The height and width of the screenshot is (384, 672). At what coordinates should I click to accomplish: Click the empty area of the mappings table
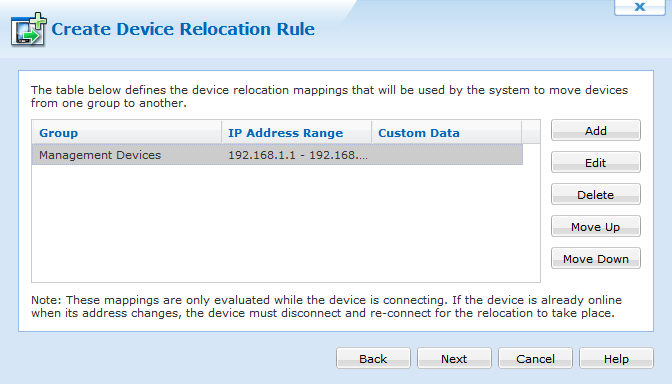click(x=285, y=223)
